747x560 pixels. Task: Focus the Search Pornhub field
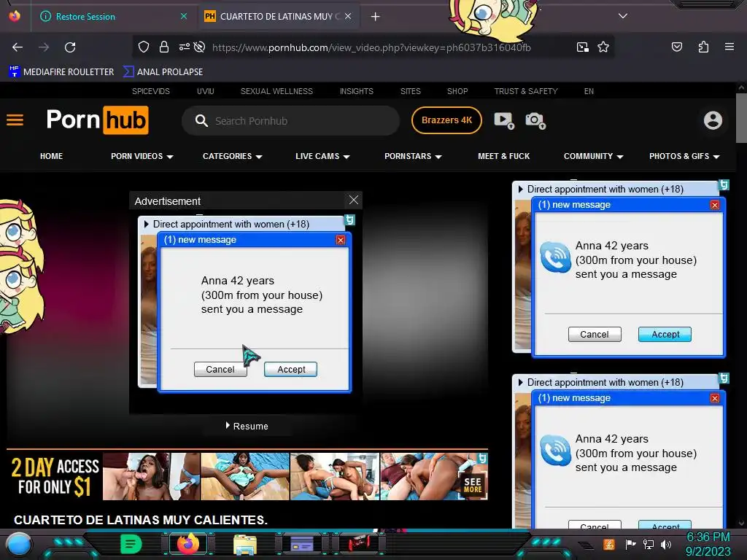click(290, 120)
